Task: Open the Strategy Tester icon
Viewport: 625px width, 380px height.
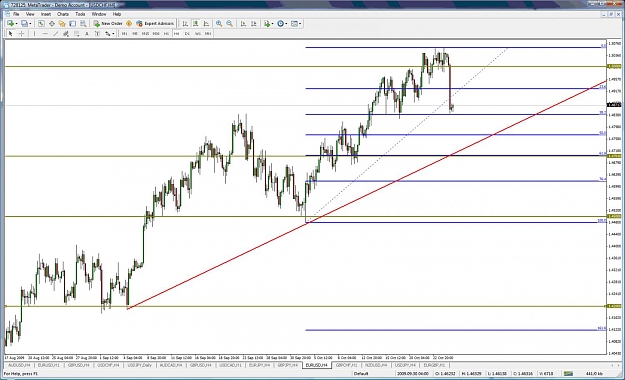Action: (83, 24)
